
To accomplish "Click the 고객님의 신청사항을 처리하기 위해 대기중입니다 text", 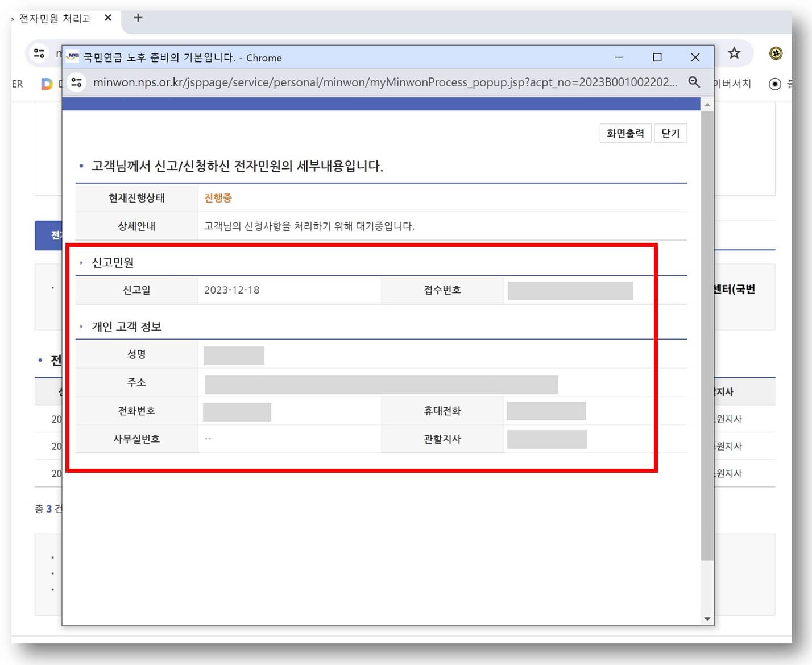I will pyautogui.click(x=309, y=226).
